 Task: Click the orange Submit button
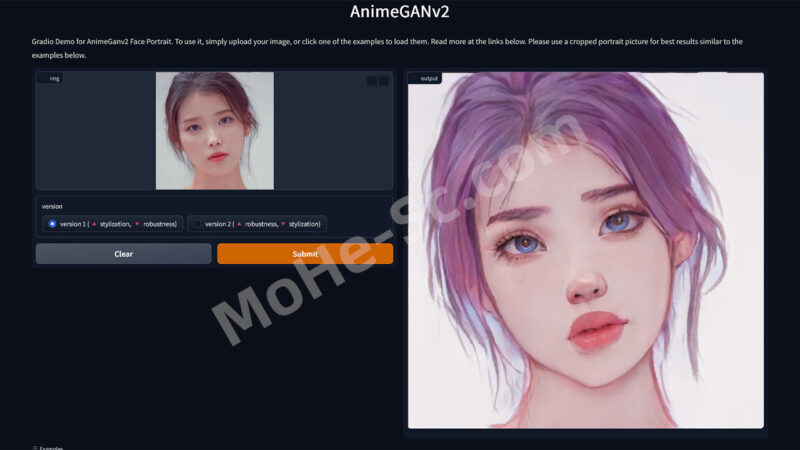click(x=305, y=254)
